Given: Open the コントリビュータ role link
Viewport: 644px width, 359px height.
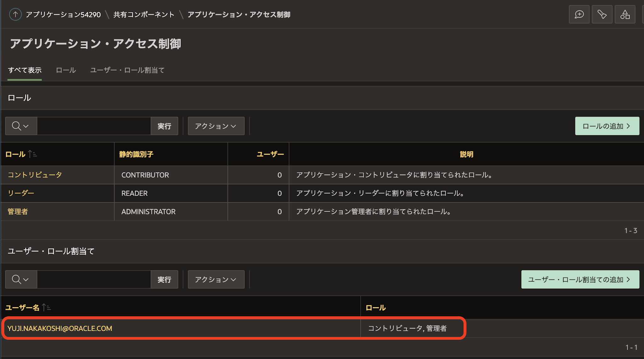Looking at the screenshot, I should [35, 175].
